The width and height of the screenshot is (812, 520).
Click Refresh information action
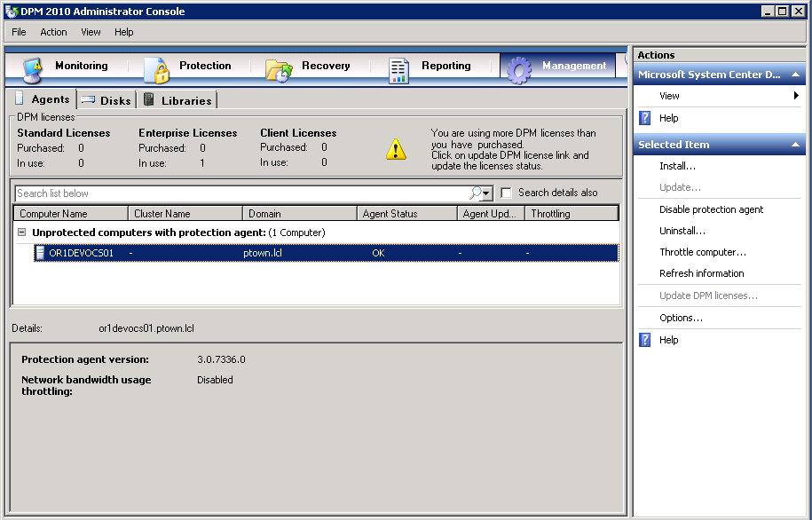pyautogui.click(x=701, y=273)
